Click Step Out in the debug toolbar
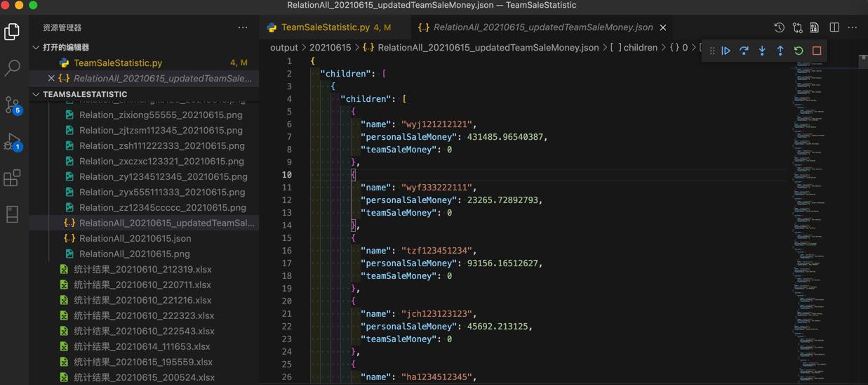The width and height of the screenshot is (868, 385). coord(780,51)
